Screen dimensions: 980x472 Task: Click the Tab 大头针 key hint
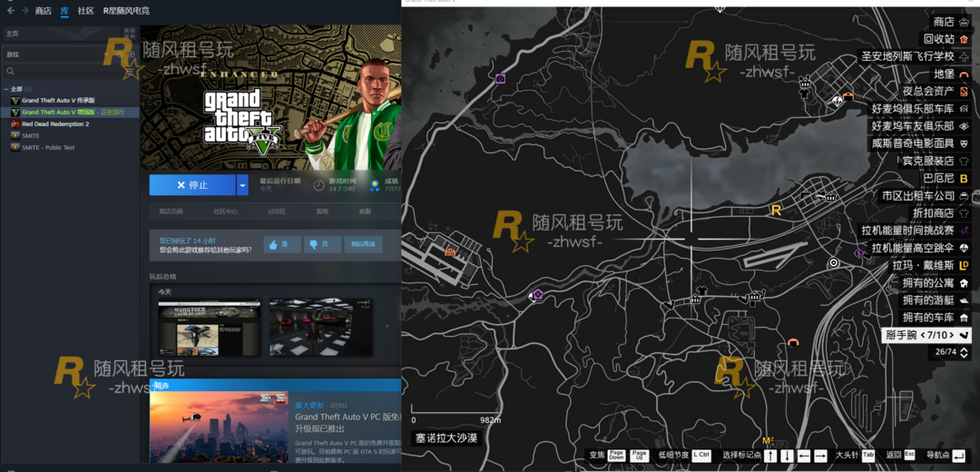point(868,455)
